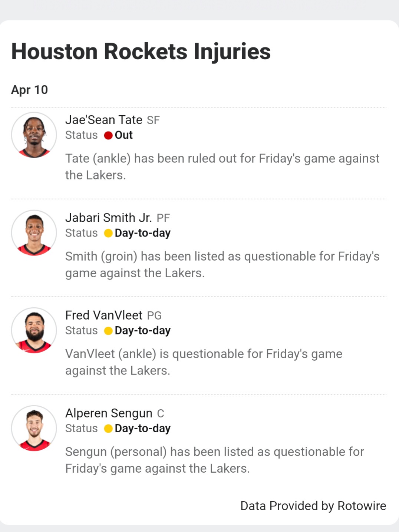This screenshot has height=532, width=399.
Task: Click Fred VanVleet's yellow status dot
Action: tap(108, 331)
